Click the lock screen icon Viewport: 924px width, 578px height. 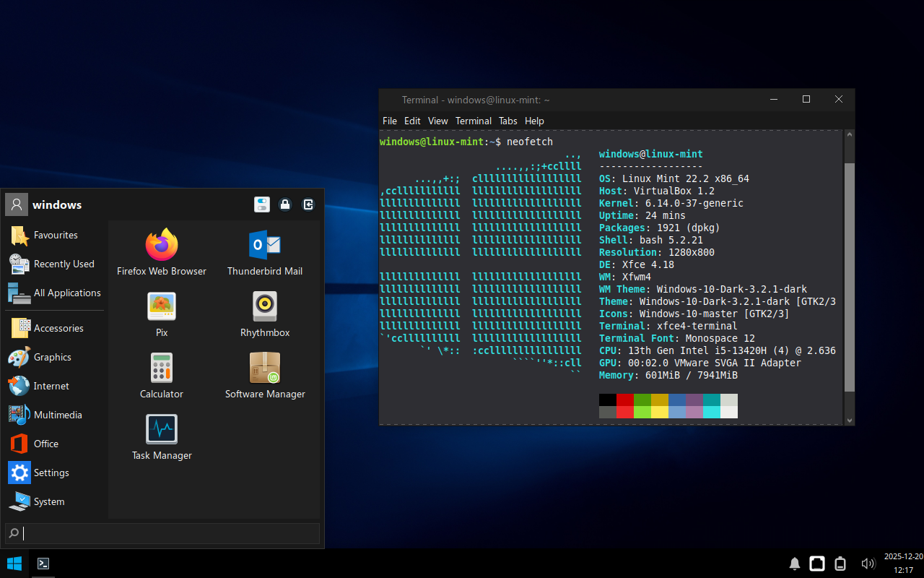[x=285, y=204]
